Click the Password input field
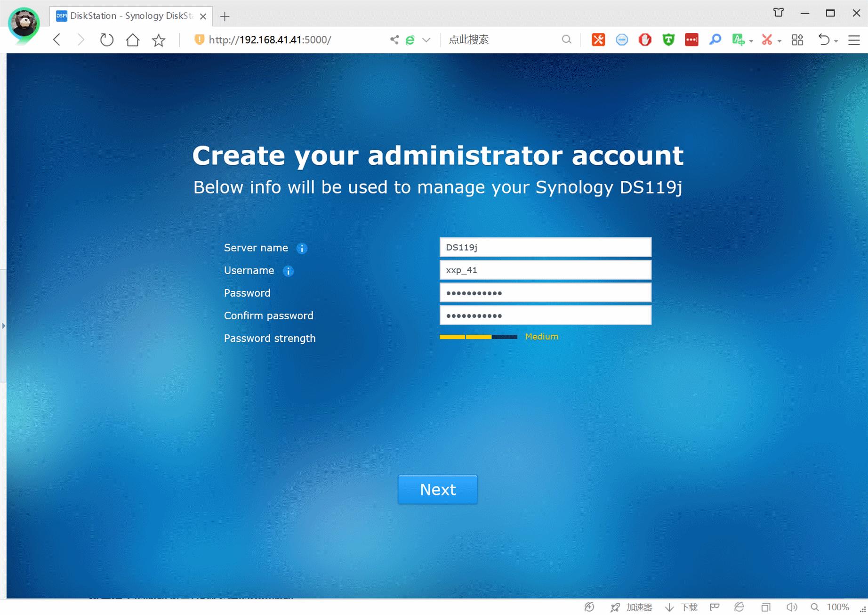Image resolution: width=868 pixels, height=615 pixels. (546, 292)
